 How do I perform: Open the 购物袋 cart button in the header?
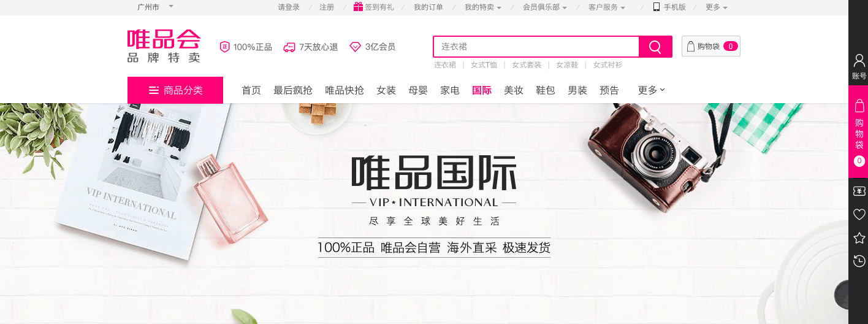click(x=711, y=46)
